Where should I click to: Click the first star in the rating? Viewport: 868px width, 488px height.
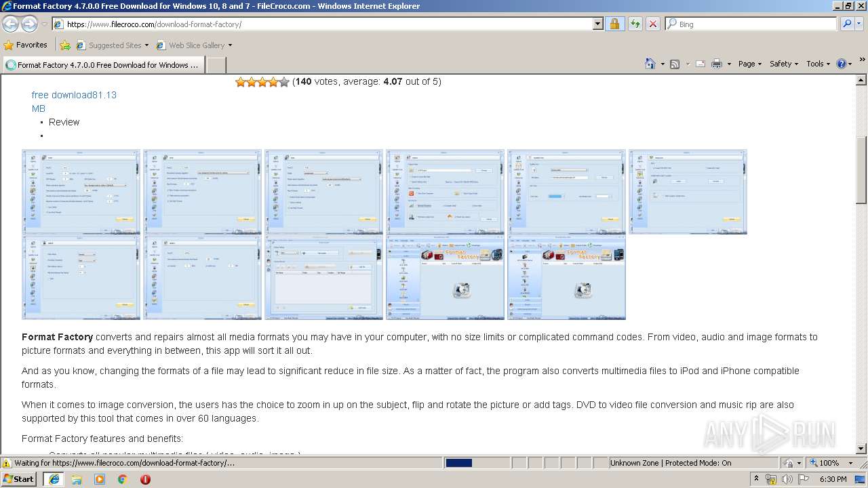(241, 82)
